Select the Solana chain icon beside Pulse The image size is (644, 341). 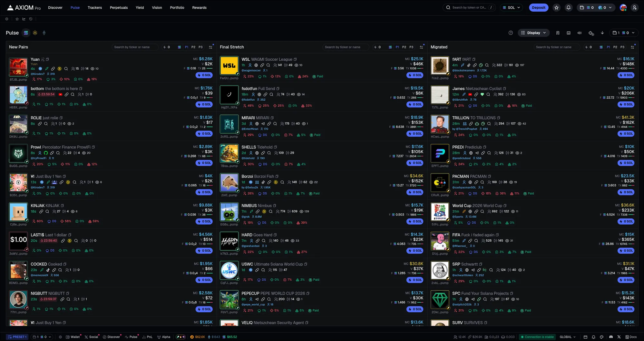click(x=26, y=33)
